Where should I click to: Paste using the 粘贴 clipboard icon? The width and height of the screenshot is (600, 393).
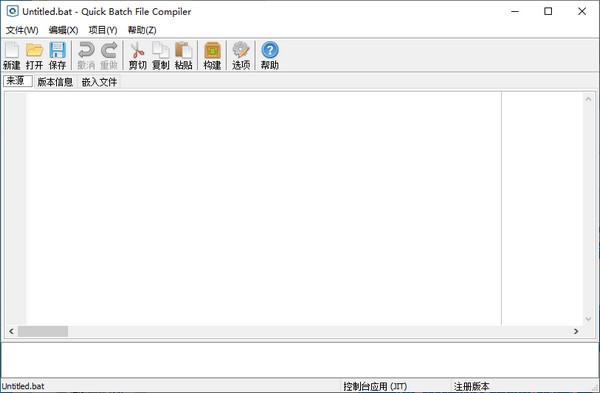pos(183,56)
